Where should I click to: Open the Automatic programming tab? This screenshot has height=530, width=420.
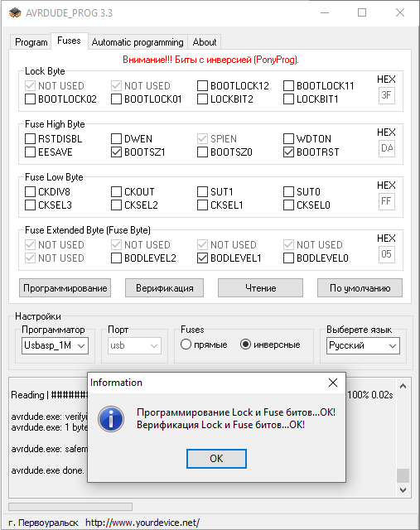pyautogui.click(x=138, y=42)
